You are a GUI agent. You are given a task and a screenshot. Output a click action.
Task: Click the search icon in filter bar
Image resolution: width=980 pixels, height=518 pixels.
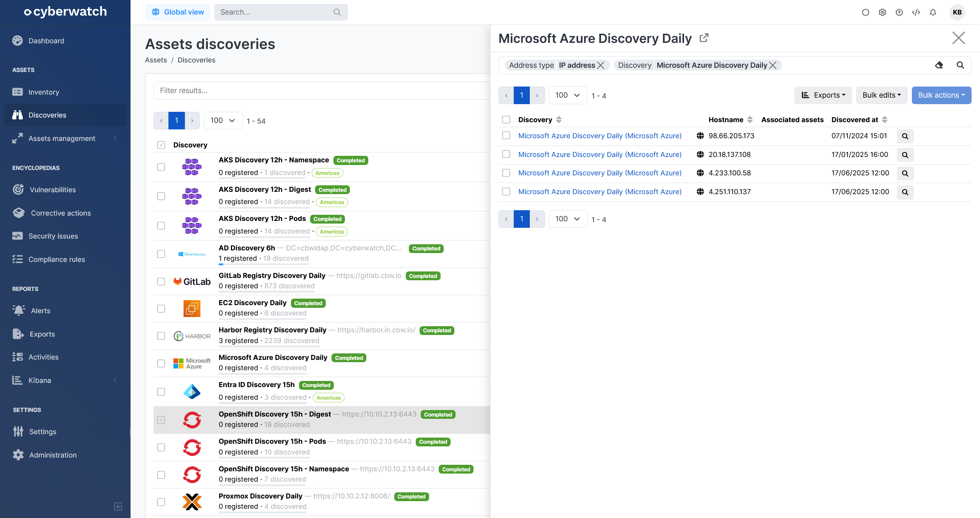coord(960,65)
